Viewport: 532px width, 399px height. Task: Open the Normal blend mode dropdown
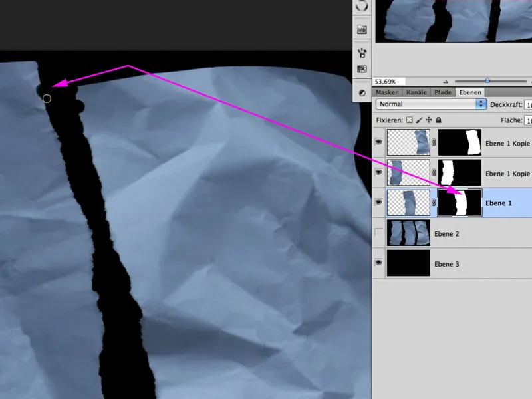(431, 104)
